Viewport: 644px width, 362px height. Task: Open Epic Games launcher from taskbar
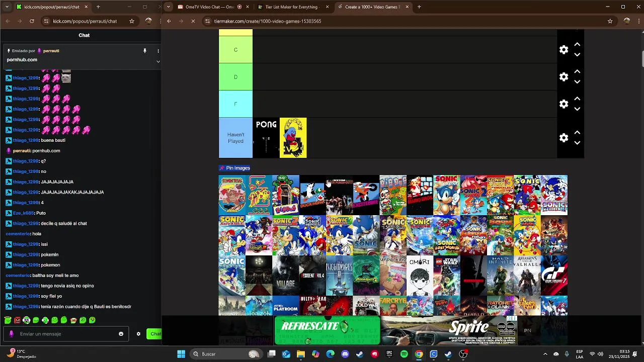click(389, 354)
